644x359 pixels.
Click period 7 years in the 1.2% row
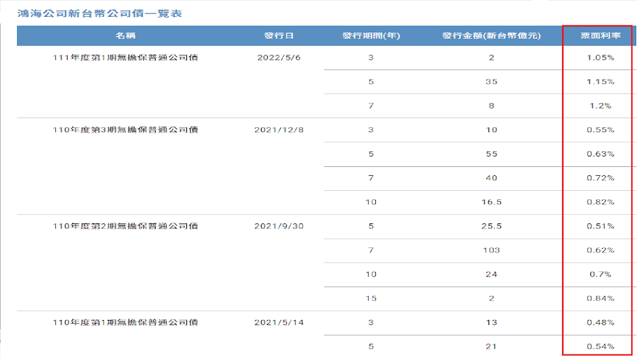click(371, 106)
